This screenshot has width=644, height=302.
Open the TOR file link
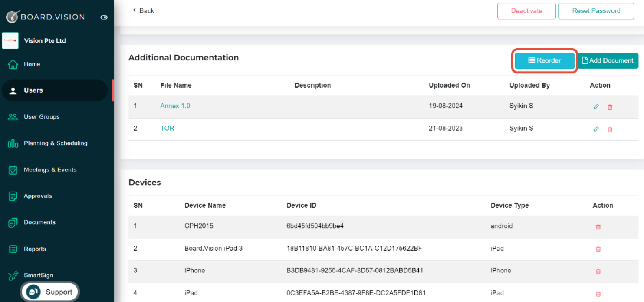(x=167, y=129)
